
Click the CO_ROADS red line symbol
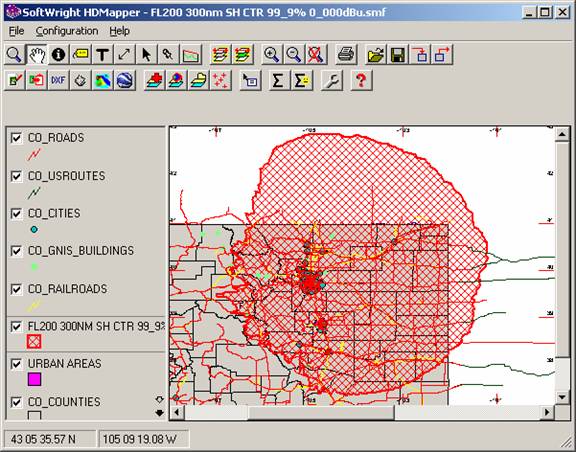point(34,154)
